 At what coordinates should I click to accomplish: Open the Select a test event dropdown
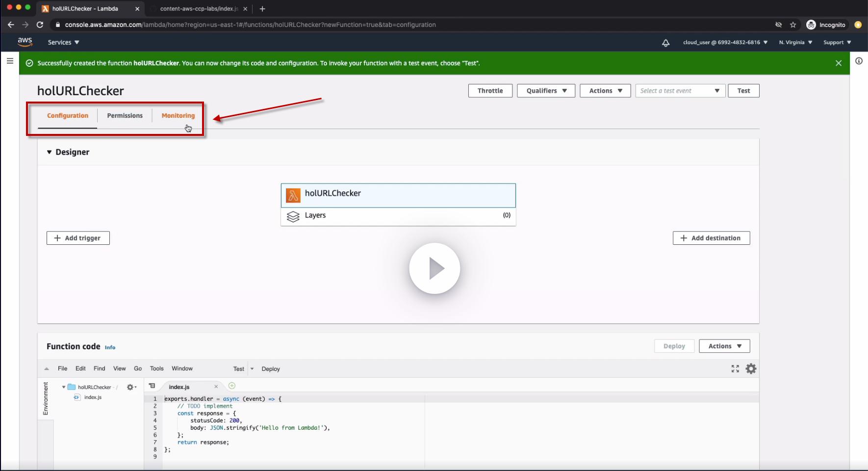point(680,91)
